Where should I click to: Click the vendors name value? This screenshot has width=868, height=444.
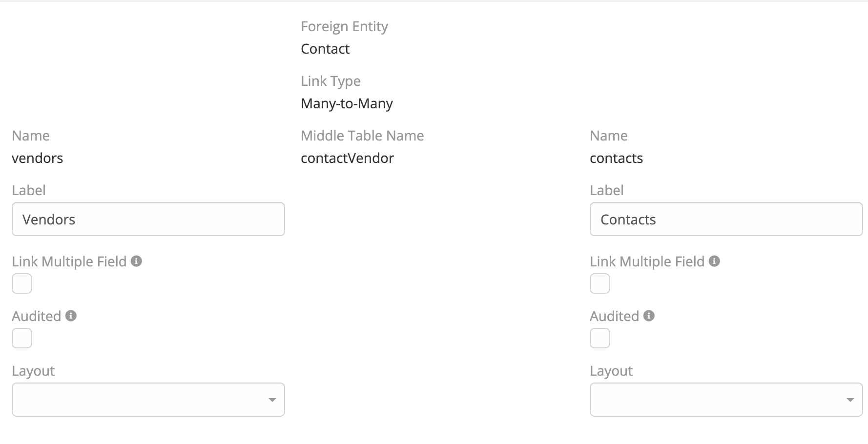(38, 158)
